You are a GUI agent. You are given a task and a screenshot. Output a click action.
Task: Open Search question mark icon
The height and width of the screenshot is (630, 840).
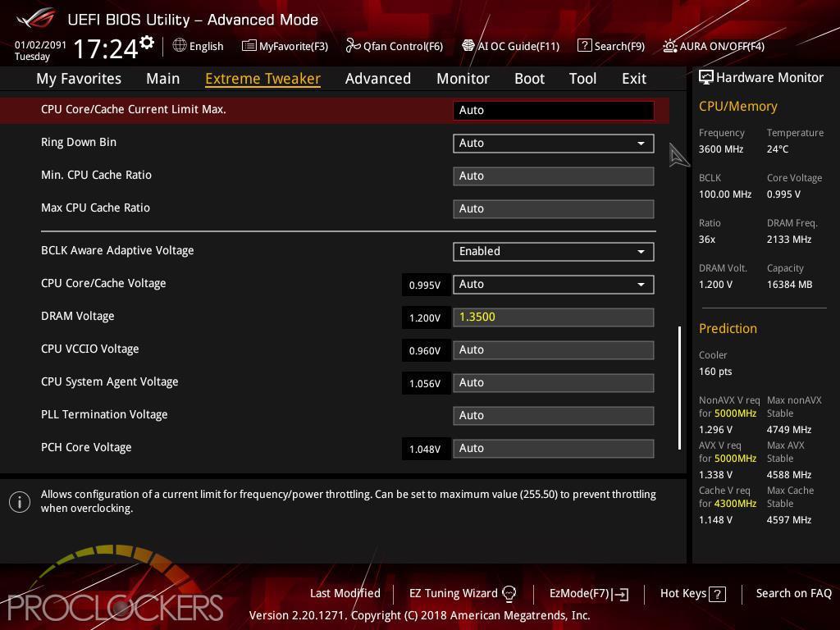pos(584,46)
